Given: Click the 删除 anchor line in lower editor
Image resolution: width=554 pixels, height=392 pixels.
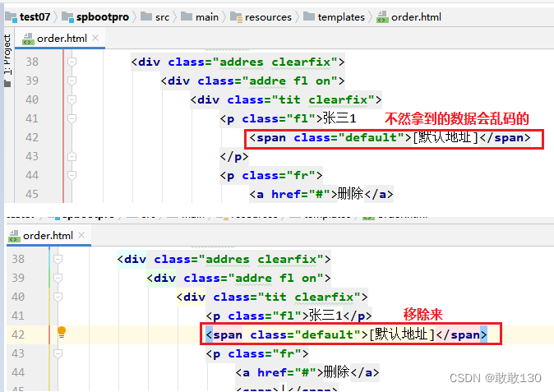Looking at the screenshot, I should pos(307,372).
